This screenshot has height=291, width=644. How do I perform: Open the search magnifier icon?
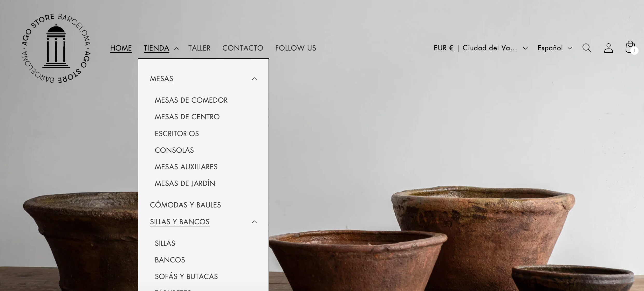[x=587, y=48]
